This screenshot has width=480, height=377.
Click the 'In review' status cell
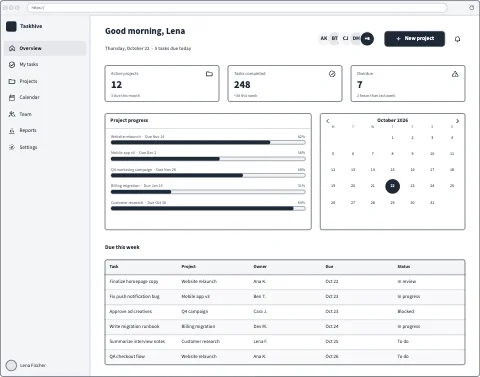pyautogui.click(x=407, y=282)
